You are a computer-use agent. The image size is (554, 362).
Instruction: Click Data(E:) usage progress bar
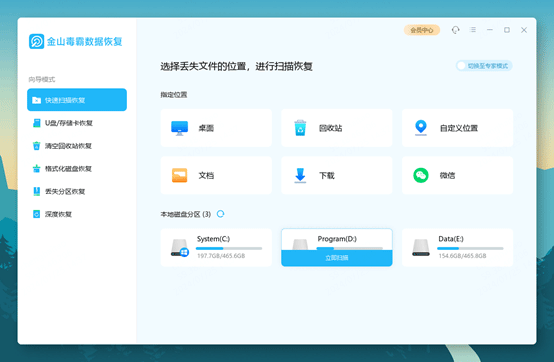pos(470,249)
